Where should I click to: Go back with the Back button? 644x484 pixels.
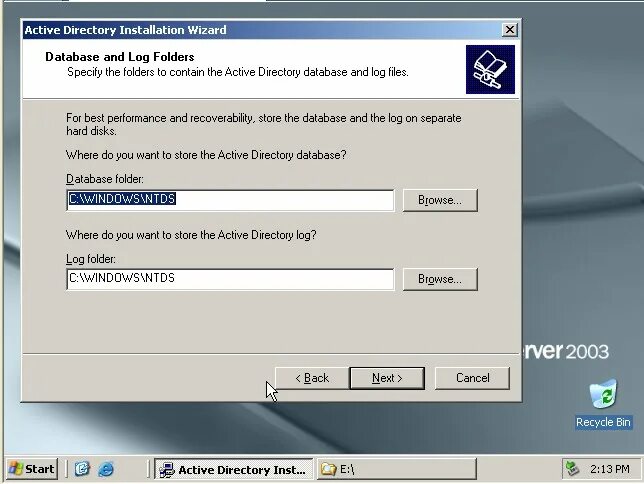pyautogui.click(x=312, y=378)
